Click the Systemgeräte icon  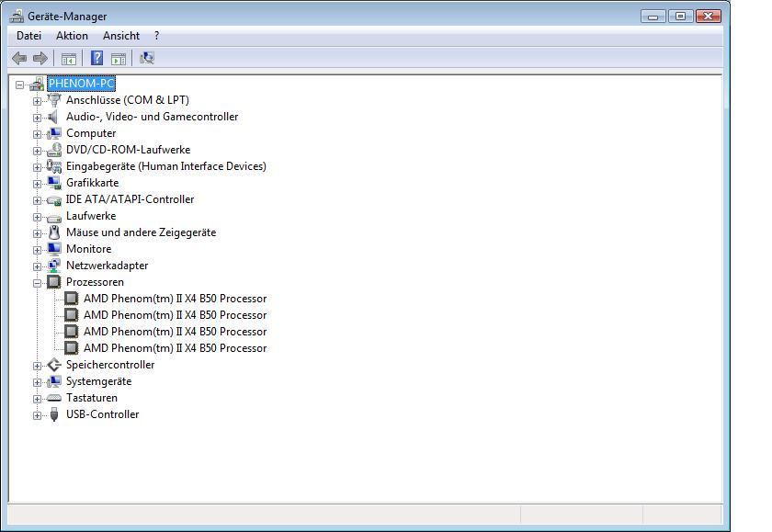coord(54,381)
